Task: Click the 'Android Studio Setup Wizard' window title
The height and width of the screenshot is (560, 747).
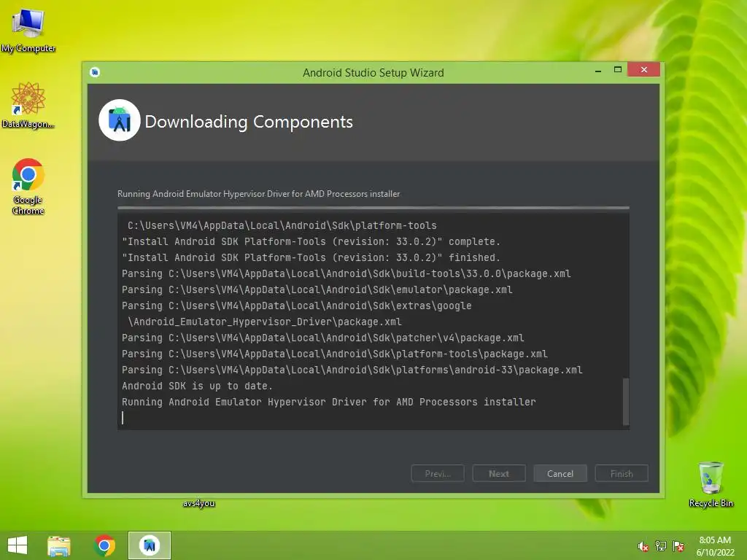Action: tap(373, 72)
